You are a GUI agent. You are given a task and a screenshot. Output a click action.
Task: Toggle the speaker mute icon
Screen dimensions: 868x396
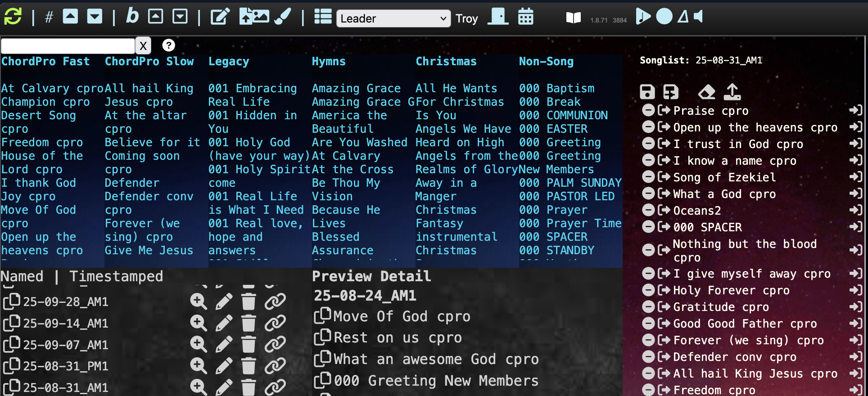[x=698, y=17]
